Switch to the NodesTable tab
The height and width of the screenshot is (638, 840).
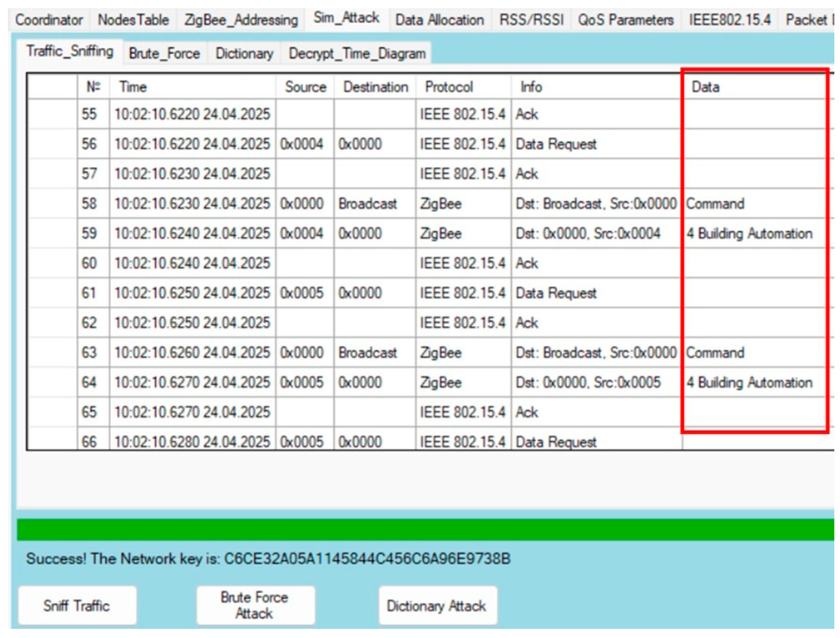point(133,20)
